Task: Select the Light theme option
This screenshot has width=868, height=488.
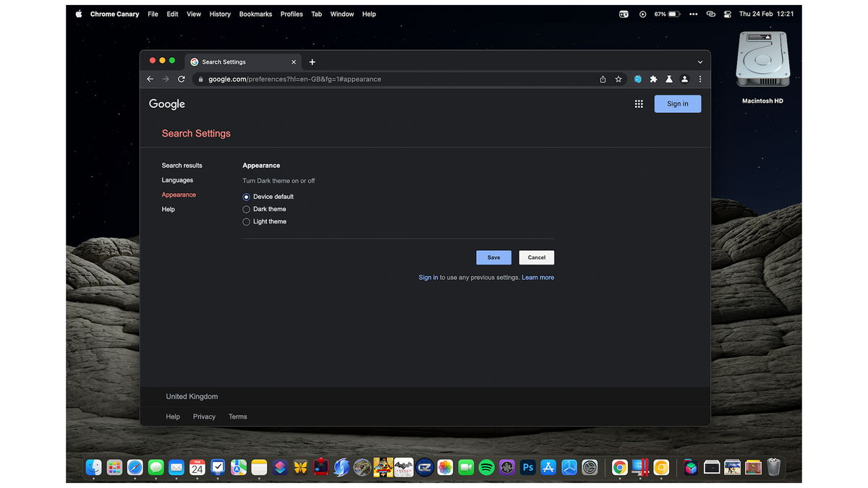Action: (x=246, y=222)
